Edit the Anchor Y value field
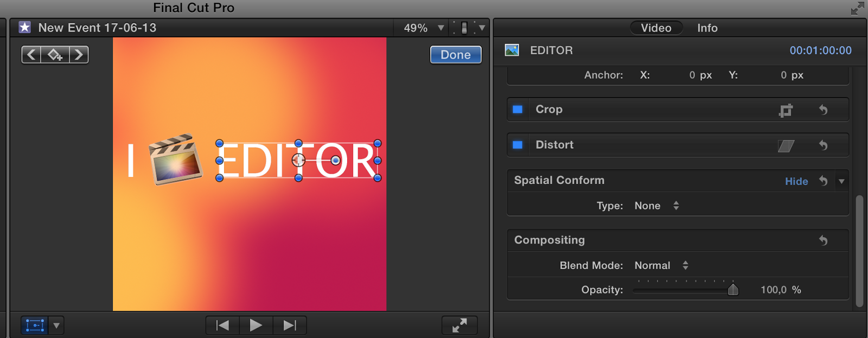This screenshot has width=868, height=338. [x=792, y=75]
